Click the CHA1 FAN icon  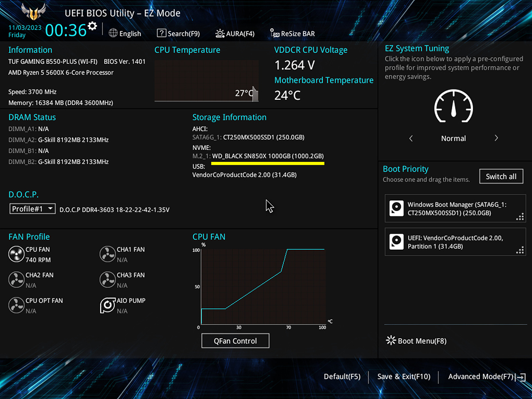[x=108, y=254]
